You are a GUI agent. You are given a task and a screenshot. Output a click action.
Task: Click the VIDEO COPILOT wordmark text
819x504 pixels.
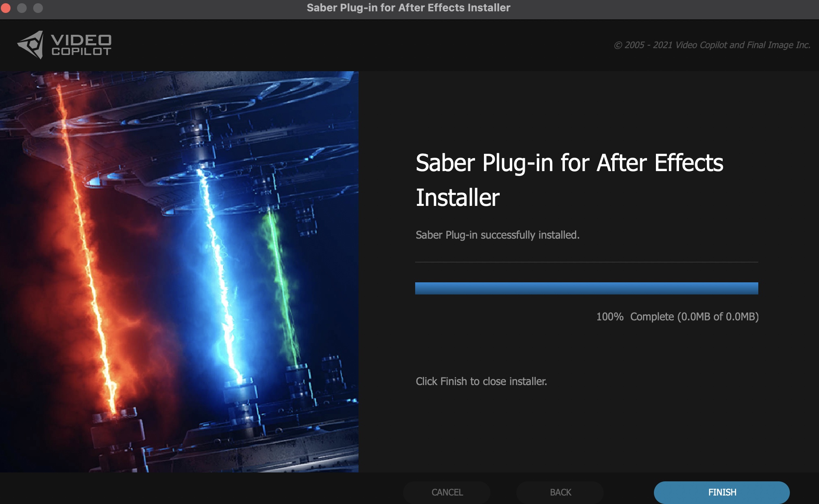tap(81, 45)
